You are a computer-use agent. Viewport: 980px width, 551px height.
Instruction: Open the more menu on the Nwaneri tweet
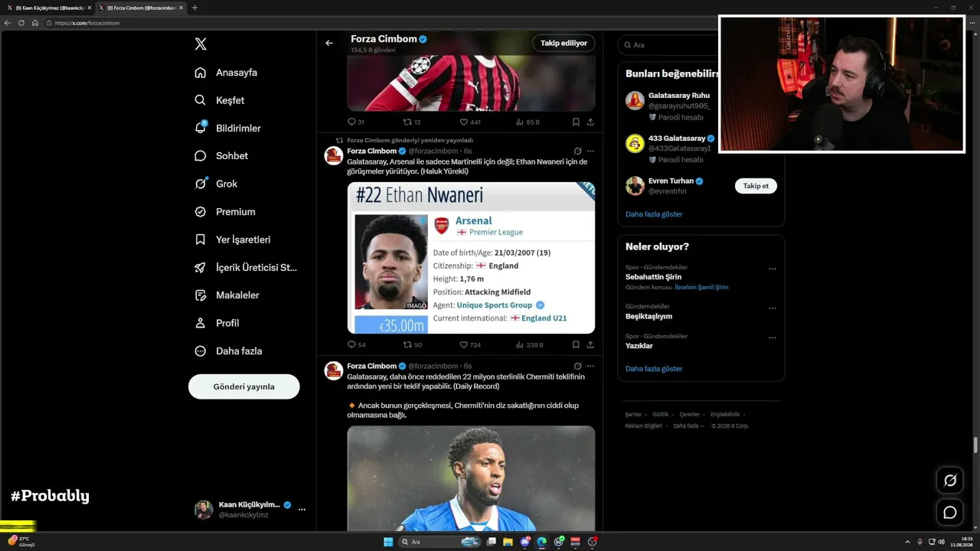(x=590, y=151)
